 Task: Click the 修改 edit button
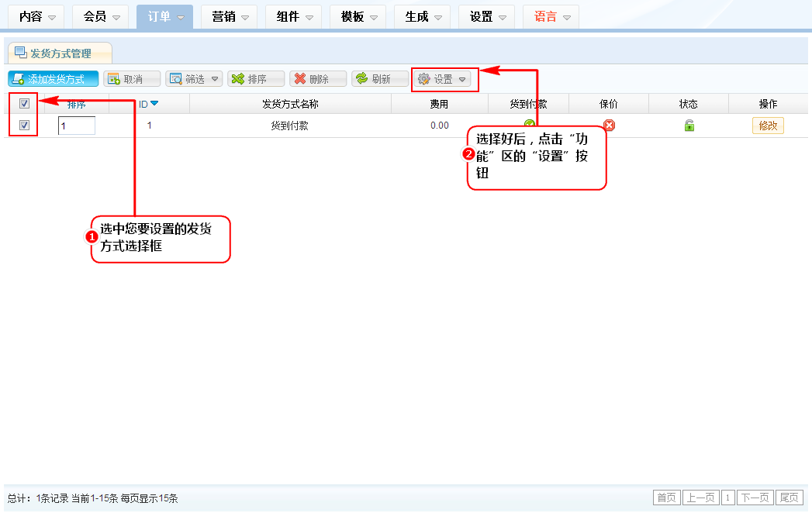(x=767, y=126)
